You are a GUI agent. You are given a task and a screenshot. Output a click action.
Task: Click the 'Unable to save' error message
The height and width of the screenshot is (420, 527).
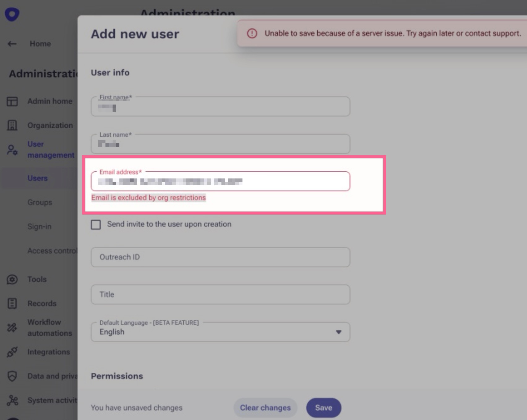[x=393, y=33]
